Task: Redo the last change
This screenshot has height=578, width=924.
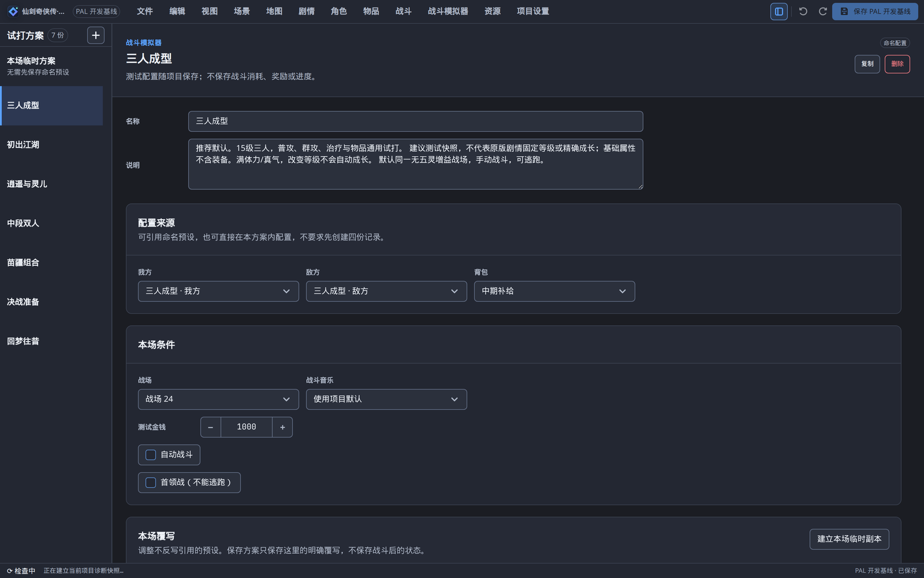Action: 822,12
